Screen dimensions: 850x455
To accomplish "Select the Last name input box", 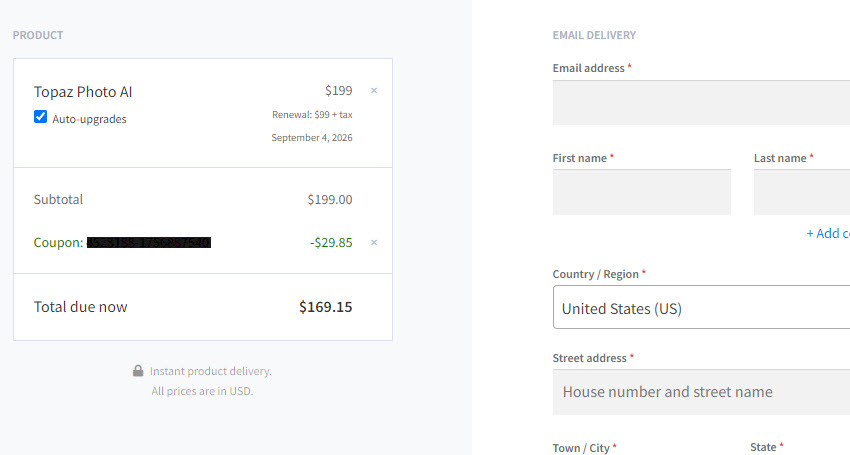I will coord(802,192).
